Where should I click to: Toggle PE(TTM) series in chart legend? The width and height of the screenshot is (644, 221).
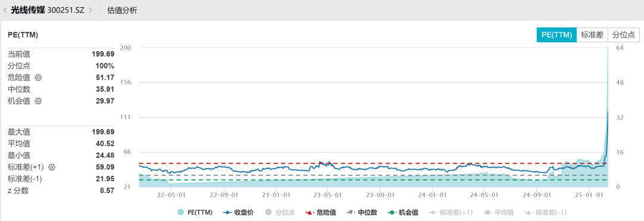pyautogui.click(x=194, y=213)
